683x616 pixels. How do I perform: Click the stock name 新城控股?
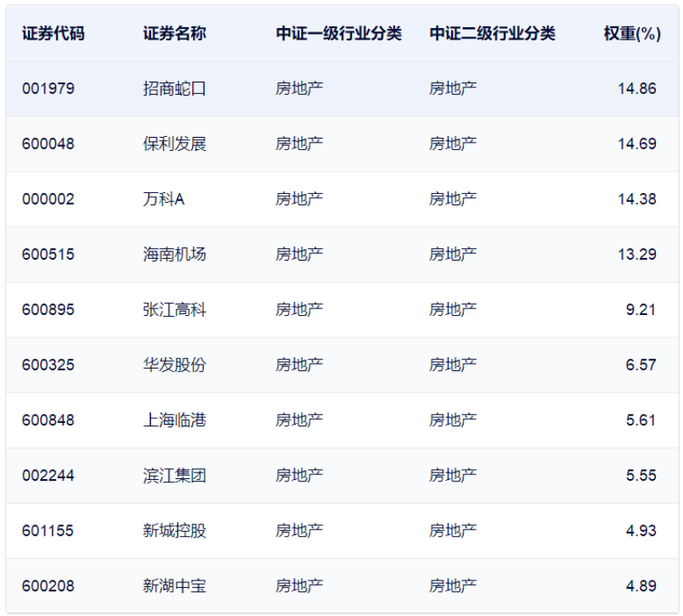(174, 531)
